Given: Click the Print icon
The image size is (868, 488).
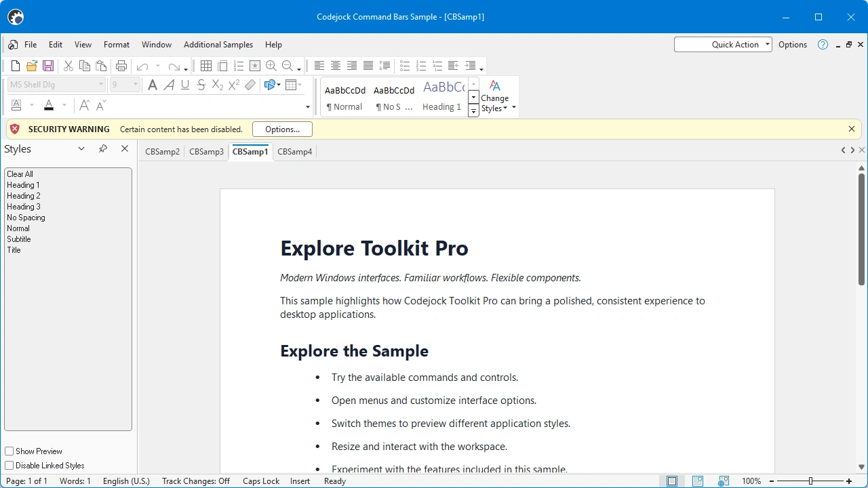Looking at the screenshot, I should click(x=121, y=66).
